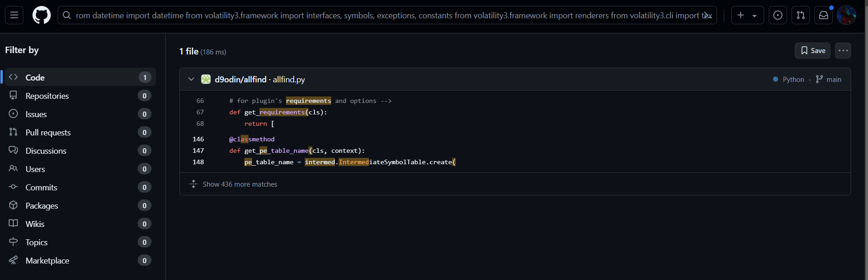Open the Pull requests header icon
The width and height of the screenshot is (868, 280).
click(800, 15)
